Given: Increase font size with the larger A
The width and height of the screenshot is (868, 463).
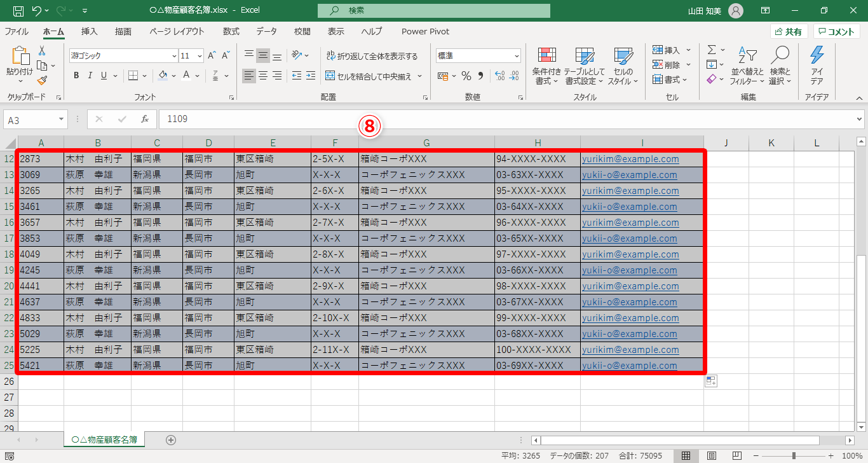Looking at the screenshot, I should pyautogui.click(x=212, y=55).
